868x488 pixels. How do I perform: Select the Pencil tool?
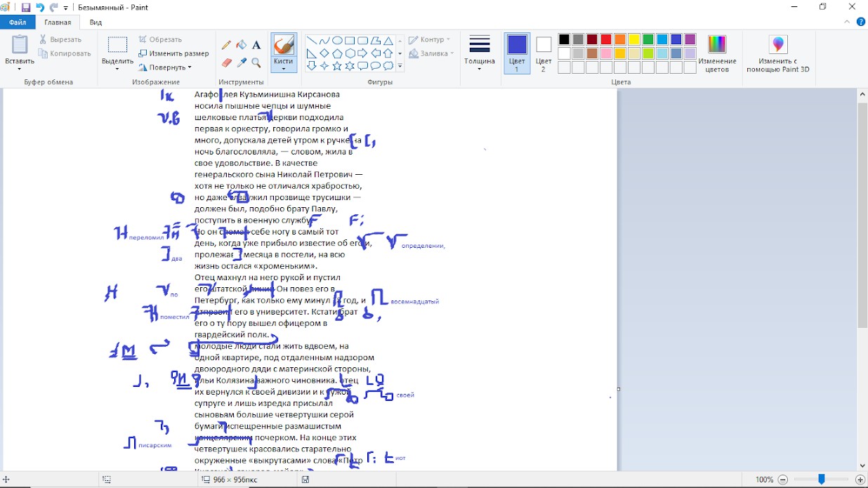point(226,45)
